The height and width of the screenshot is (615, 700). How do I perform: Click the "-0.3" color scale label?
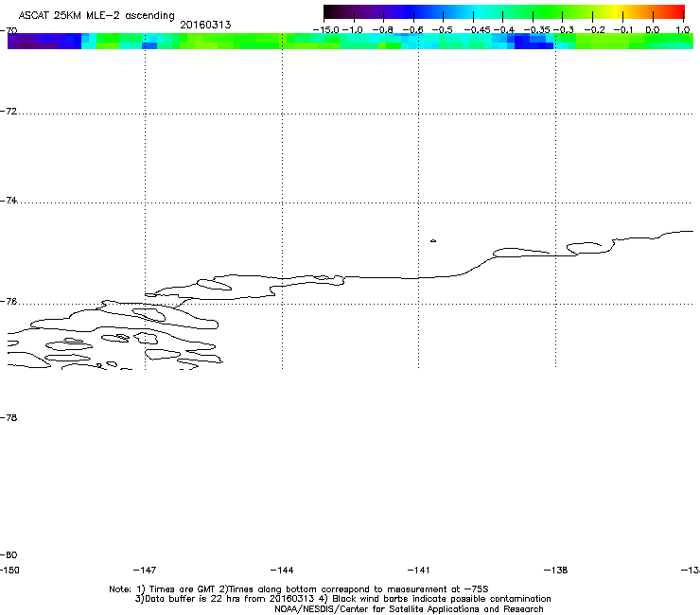[564, 30]
